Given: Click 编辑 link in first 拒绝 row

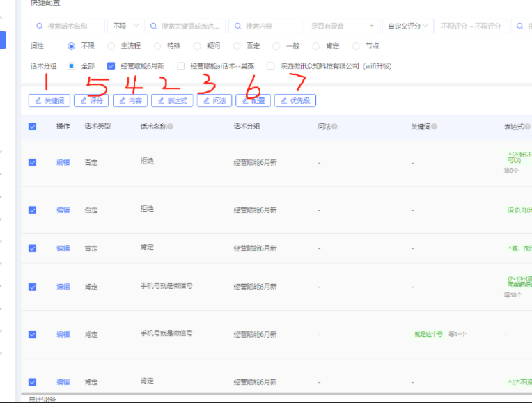Looking at the screenshot, I should coord(63,162).
